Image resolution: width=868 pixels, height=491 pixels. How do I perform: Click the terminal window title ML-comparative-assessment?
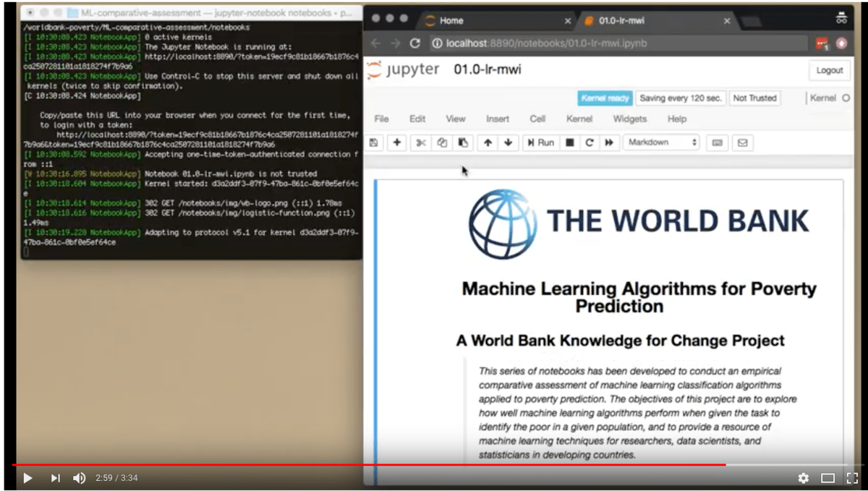pos(218,13)
